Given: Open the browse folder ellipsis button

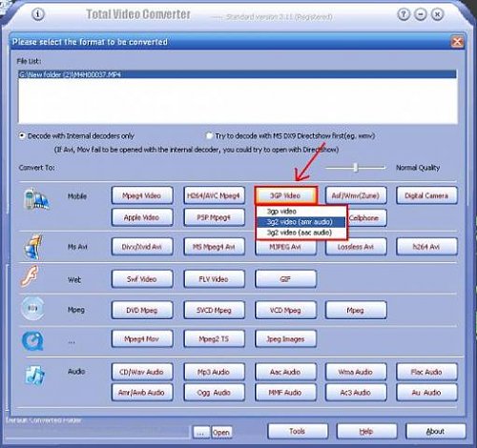Looking at the screenshot, I should [x=201, y=433].
